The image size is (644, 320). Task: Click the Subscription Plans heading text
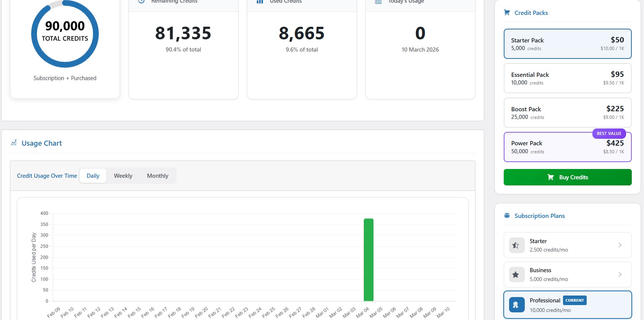tap(540, 216)
